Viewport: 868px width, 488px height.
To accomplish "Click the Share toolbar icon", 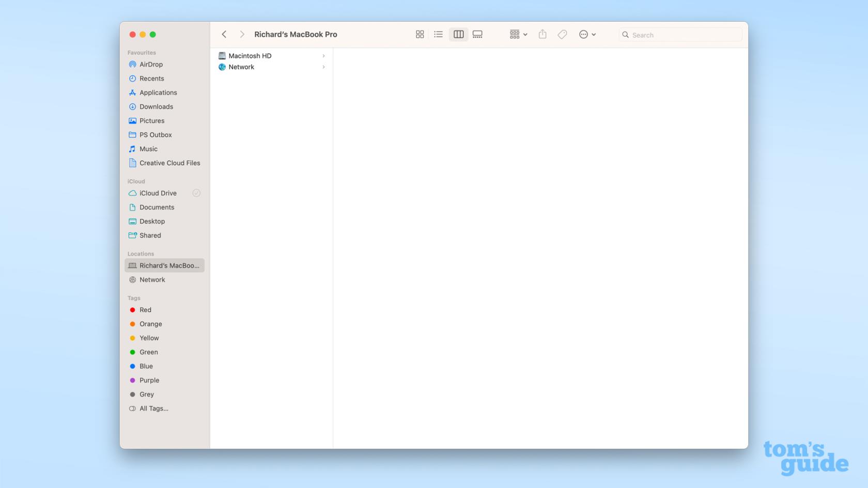I will pyautogui.click(x=542, y=34).
